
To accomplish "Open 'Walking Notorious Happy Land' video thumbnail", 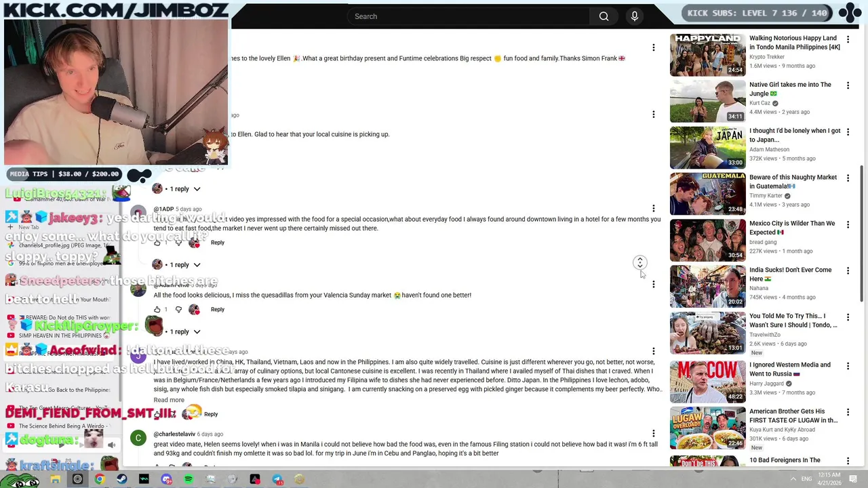I will 707,54.
